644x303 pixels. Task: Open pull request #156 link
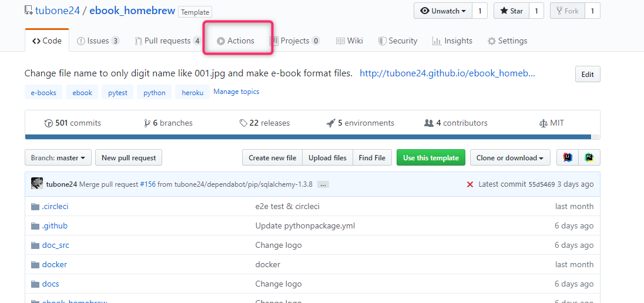[x=148, y=184]
